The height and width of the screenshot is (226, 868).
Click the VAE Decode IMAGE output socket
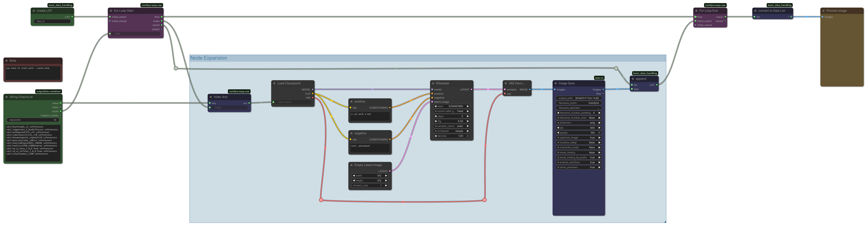[530, 90]
